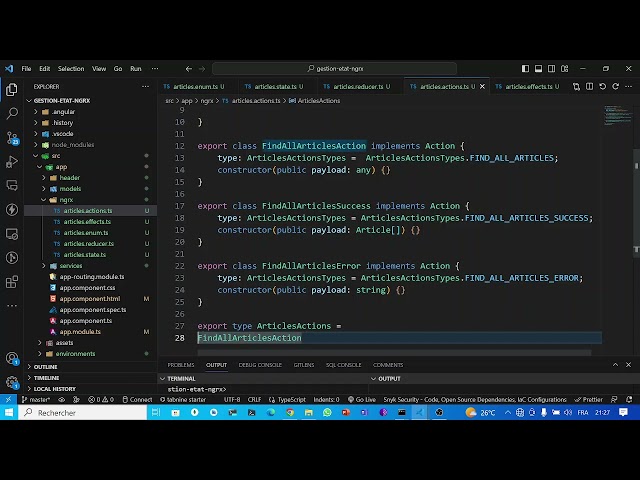Open the Selection menu
640x480 pixels.
(71, 69)
